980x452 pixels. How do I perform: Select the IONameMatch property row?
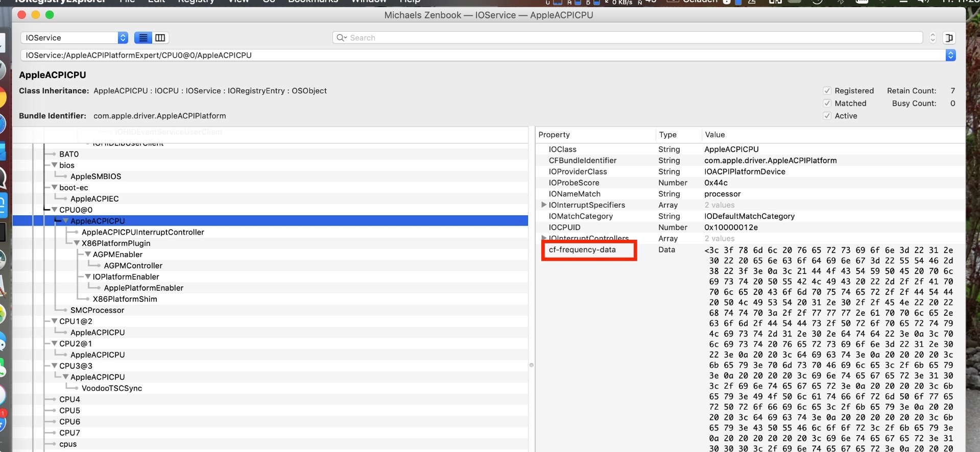coord(750,194)
